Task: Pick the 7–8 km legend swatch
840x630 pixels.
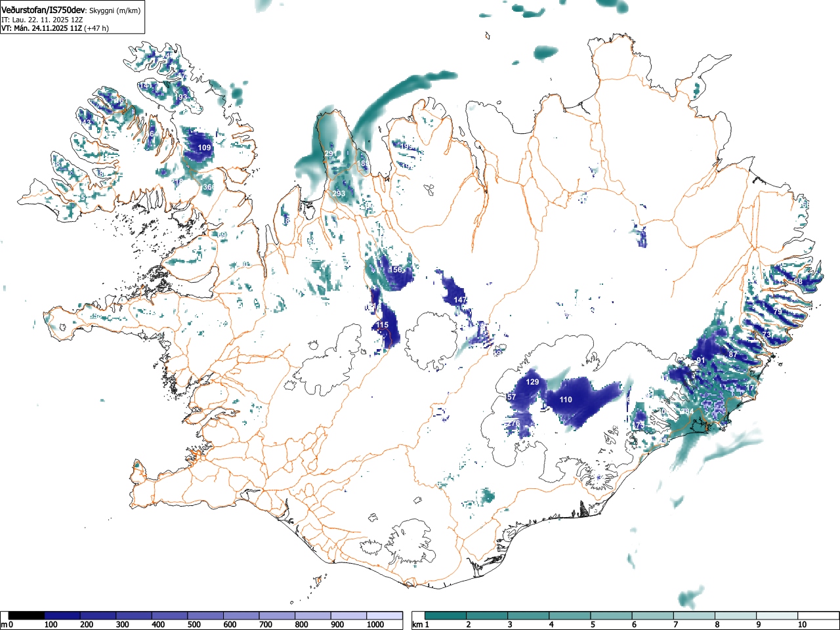Action: tap(694, 616)
